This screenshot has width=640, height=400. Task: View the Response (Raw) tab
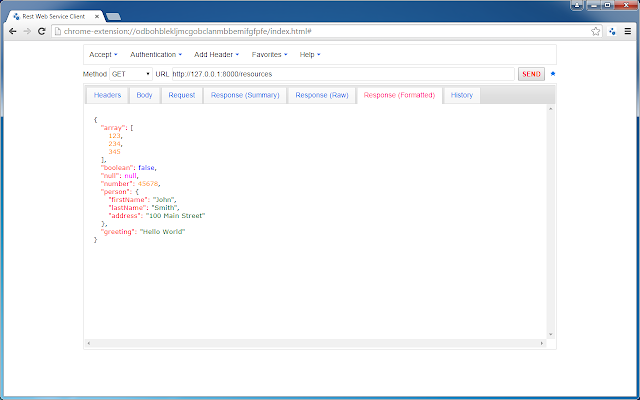322,95
